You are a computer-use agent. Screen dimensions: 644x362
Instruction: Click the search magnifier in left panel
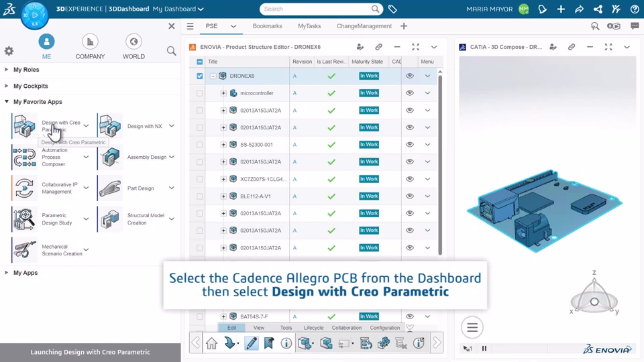(x=171, y=51)
